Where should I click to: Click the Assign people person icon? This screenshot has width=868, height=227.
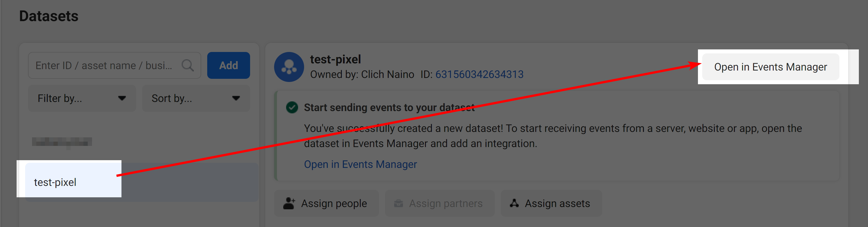pyautogui.click(x=289, y=203)
